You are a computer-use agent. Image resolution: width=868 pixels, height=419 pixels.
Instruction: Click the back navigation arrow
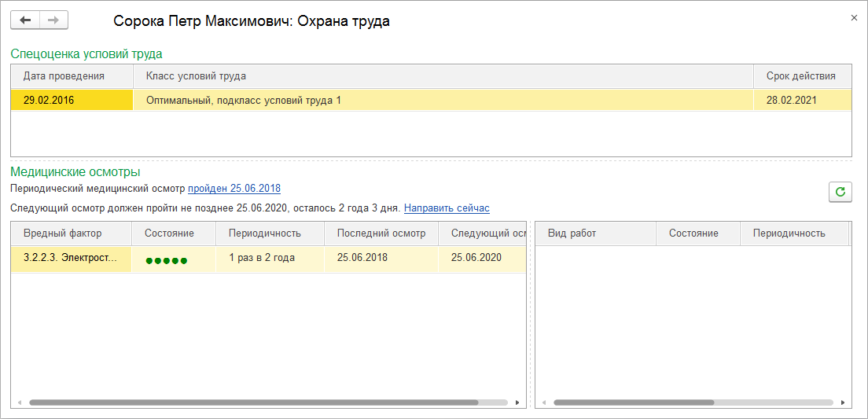point(25,20)
